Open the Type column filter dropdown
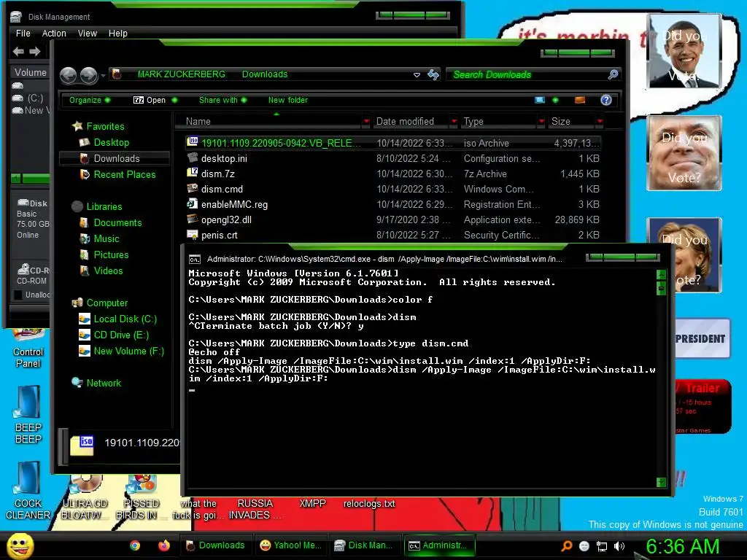The width and height of the screenshot is (747, 560). (541, 122)
